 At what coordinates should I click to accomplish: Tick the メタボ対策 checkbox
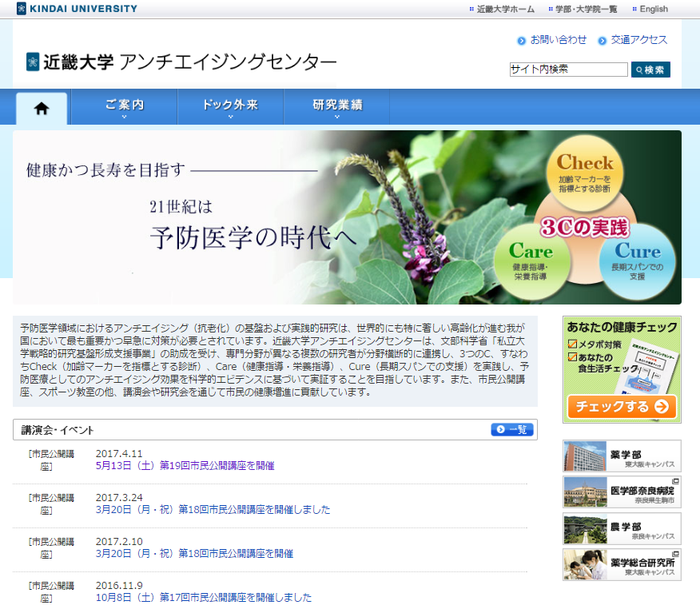(x=572, y=344)
